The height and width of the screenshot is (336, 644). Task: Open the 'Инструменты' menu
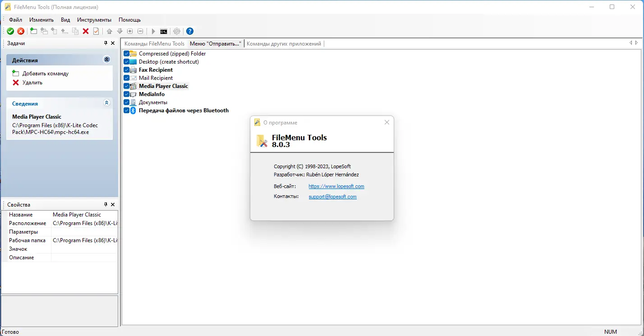tap(94, 19)
